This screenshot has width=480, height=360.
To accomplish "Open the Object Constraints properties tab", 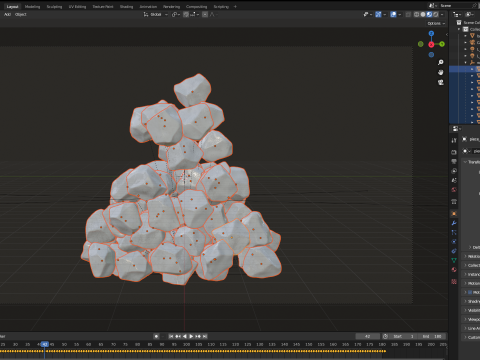I will pyautogui.click(x=454, y=251).
